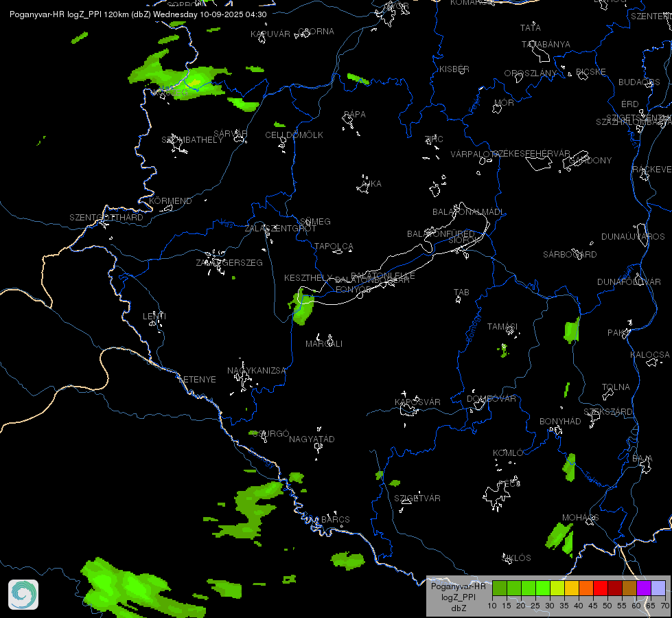Click the SZEKSZÁRD city label
This screenshot has height=618, width=672.
click(x=607, y=412)
